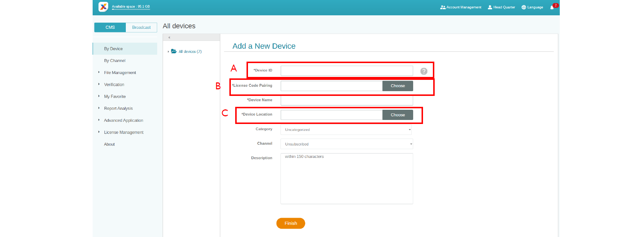Click the Device Name input field
This screenshot has height=237, width=644.
(x=346, y=100)
